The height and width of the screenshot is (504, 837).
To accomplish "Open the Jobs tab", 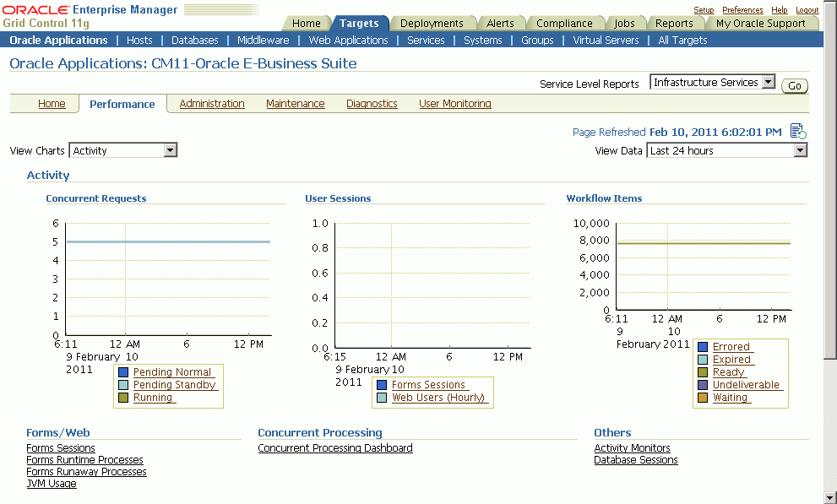I will [624, 23].
